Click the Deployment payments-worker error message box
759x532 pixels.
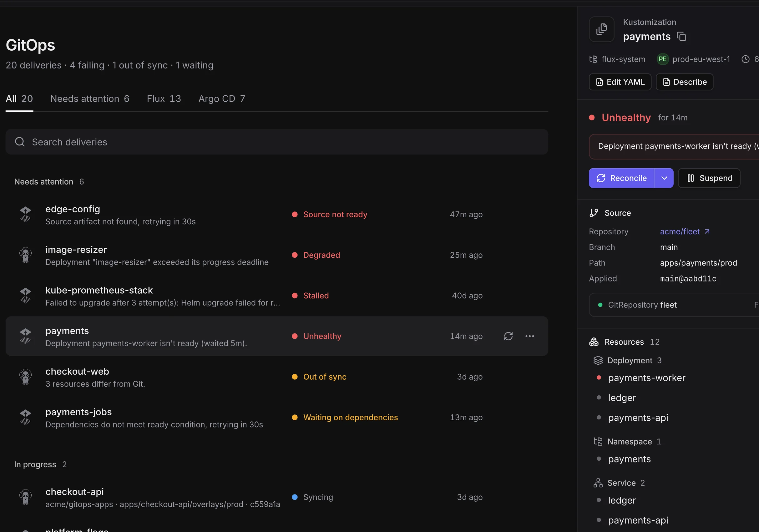point(674,146)
